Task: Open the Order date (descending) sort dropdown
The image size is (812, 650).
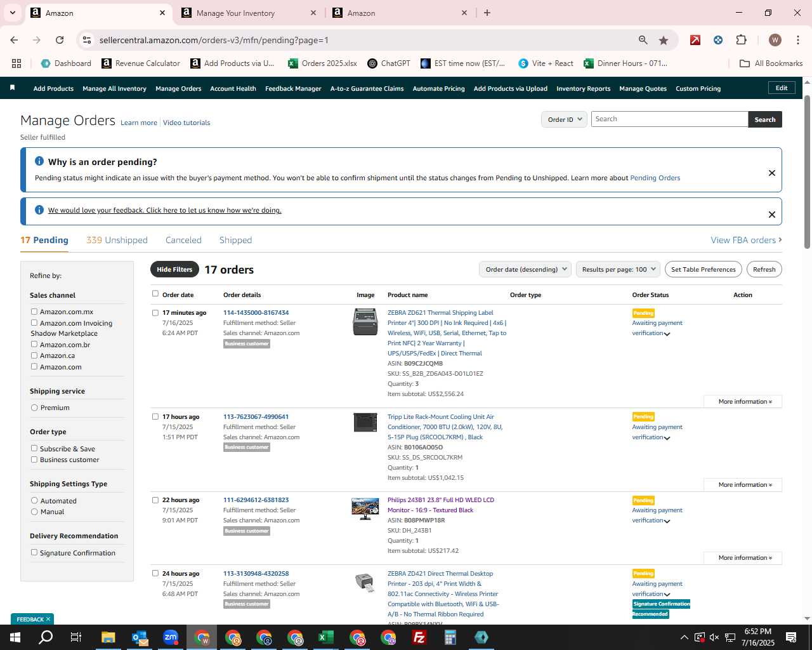Action: [x=525, y=269]
